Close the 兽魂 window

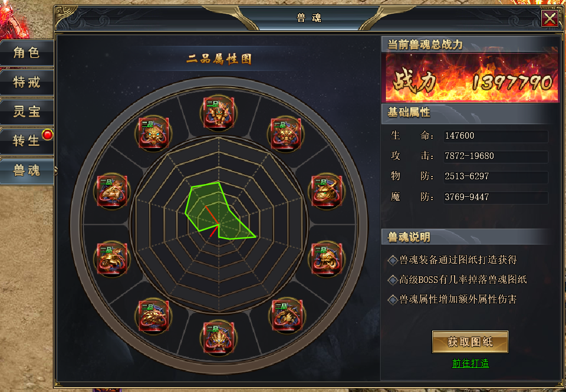point(550,18)
